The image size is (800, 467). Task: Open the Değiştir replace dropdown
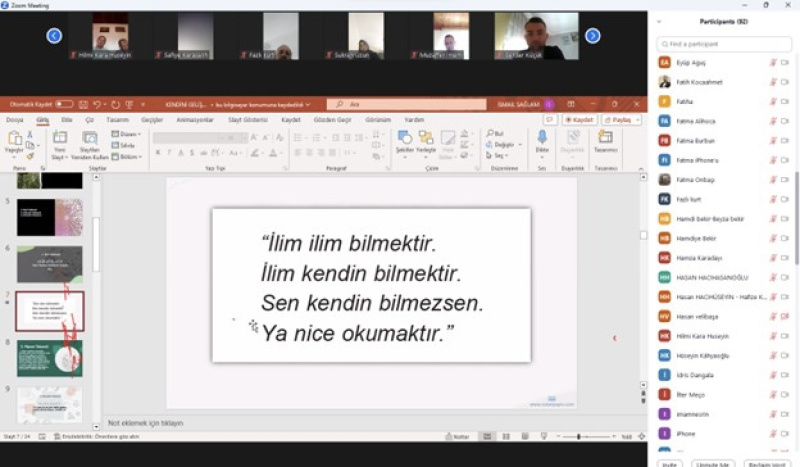(x=504, y=144)
